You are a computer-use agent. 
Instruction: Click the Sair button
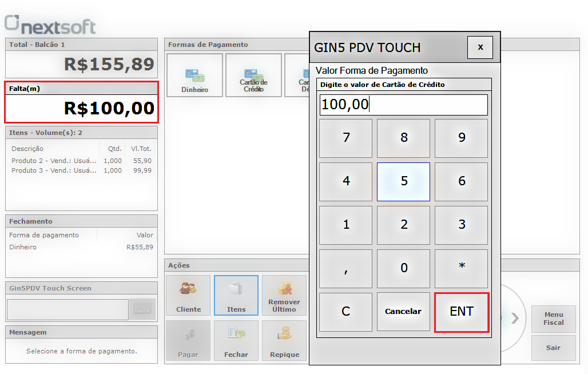(x=553, y=347)
